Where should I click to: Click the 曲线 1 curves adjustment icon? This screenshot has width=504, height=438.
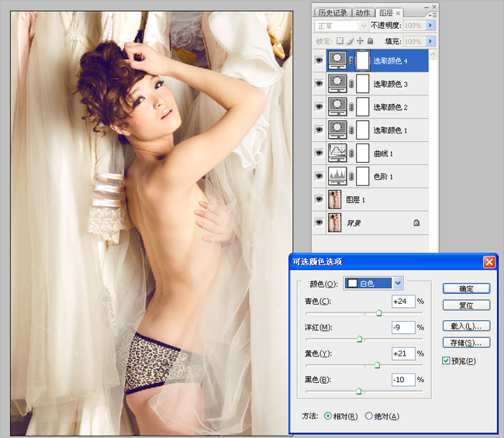[337, 153]
